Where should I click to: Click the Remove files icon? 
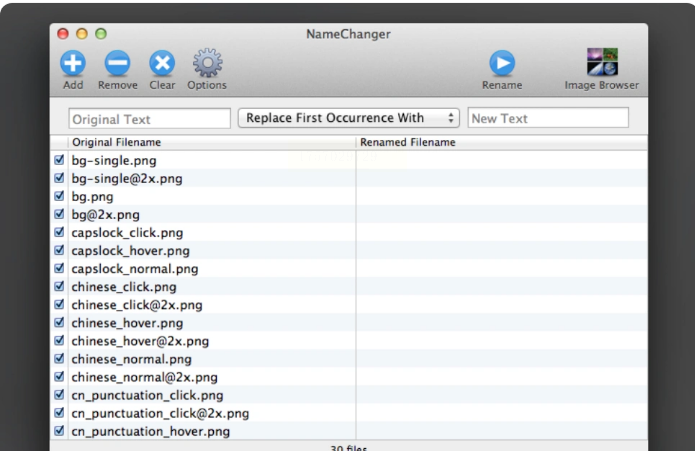click(117, 63)
